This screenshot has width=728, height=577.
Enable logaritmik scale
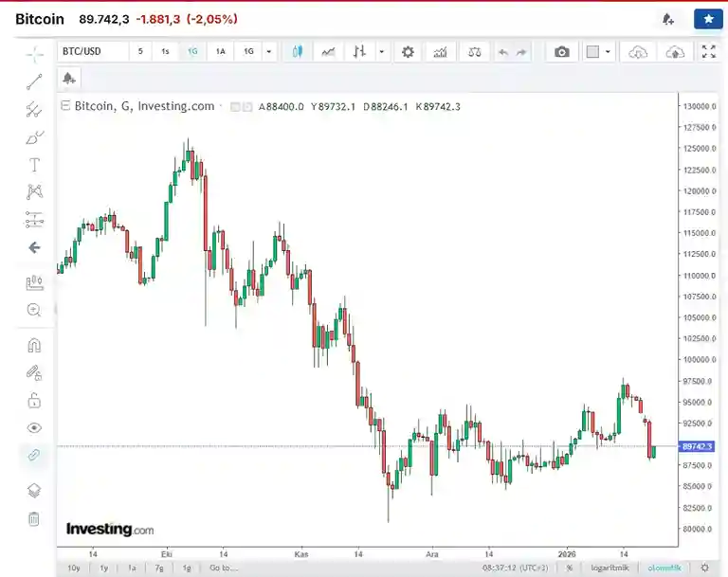(x=610, y=568)
